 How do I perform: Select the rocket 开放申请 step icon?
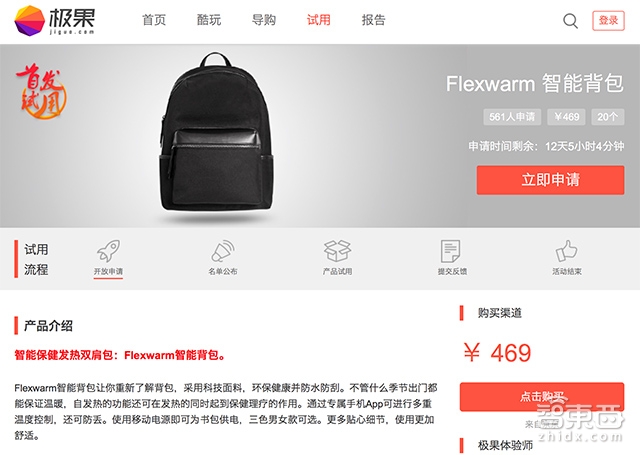(x=108, y=251)
